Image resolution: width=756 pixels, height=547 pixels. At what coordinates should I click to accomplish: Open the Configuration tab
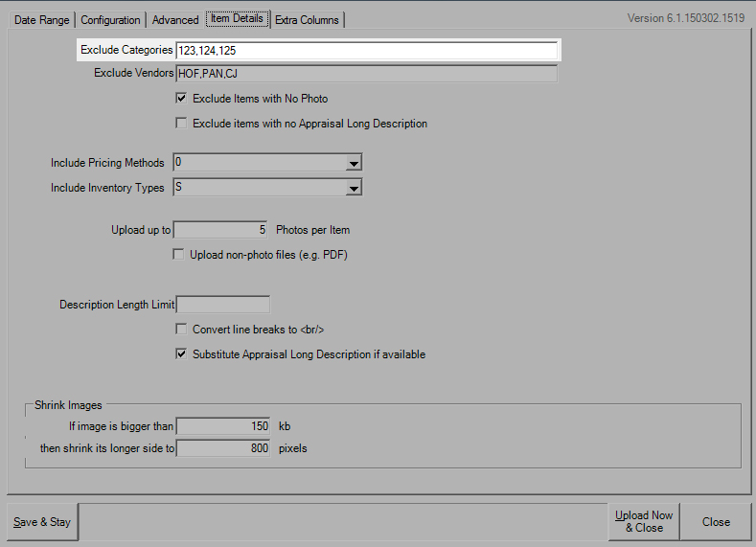[x=110, y=20]
